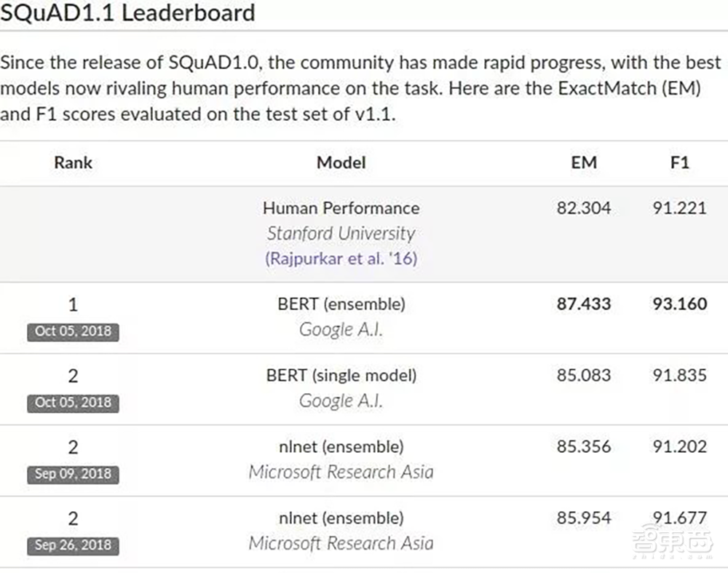Open the Rajpurkar et al. '16 link
The image size is (728, 573).
pyautogui.click(x=341, y=258)
